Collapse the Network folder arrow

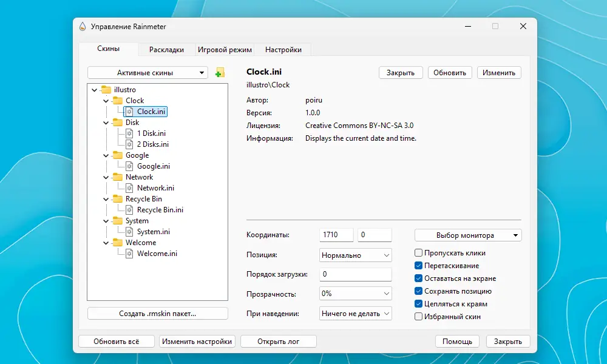coord(106,177)
